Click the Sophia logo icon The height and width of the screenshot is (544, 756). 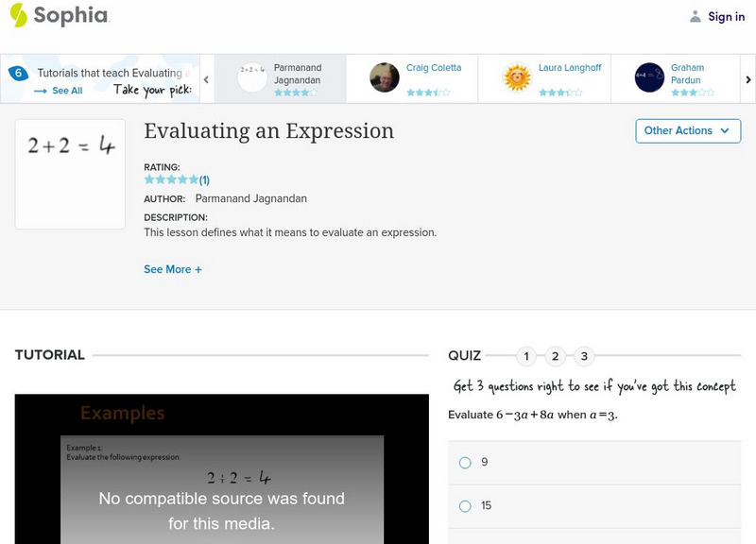18,15
